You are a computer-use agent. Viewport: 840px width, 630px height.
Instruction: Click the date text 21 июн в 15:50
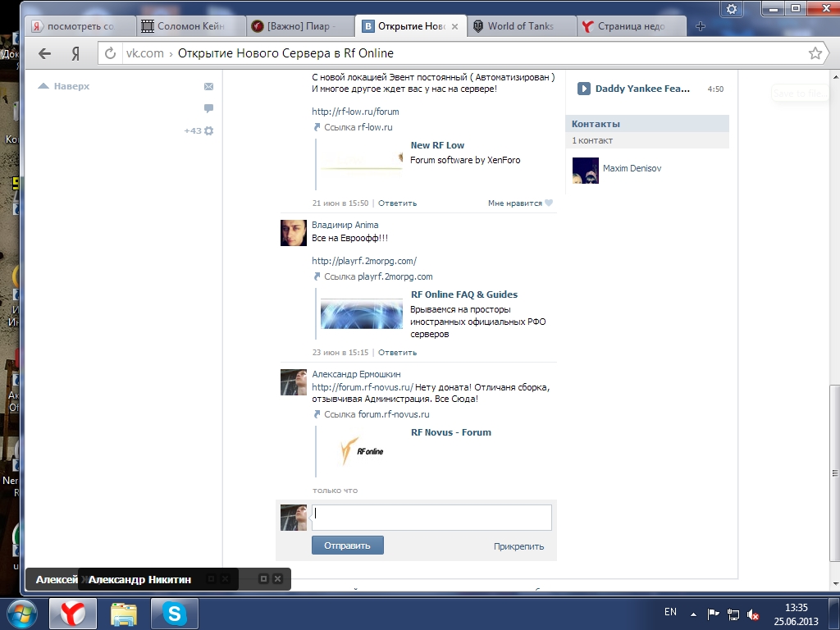[x=340, y=203]
